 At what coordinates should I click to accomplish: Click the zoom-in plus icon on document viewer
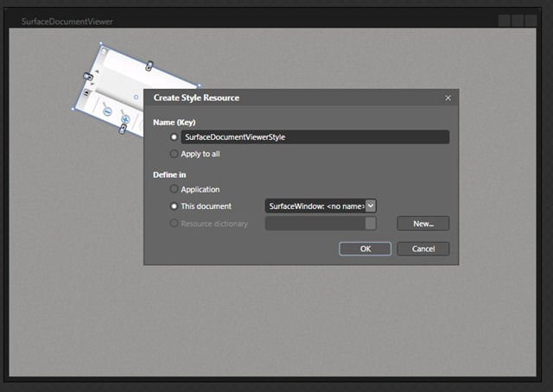pos(124,119)
